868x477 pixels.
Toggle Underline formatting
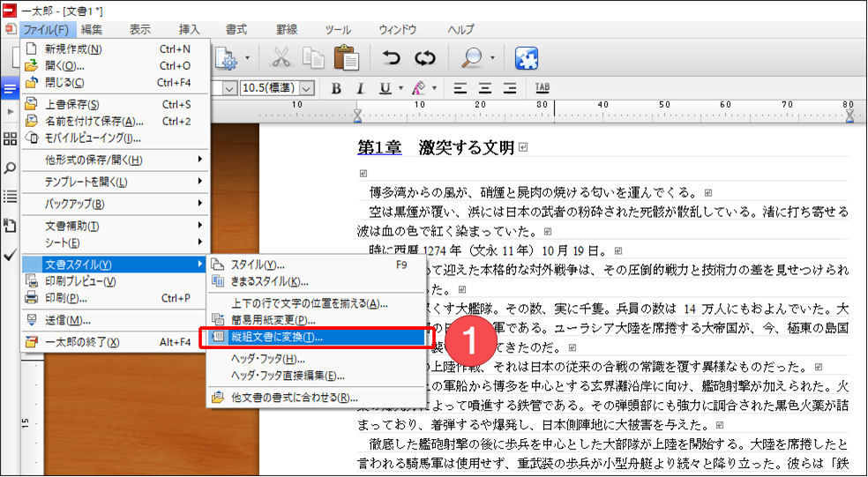tap(385, 88)
